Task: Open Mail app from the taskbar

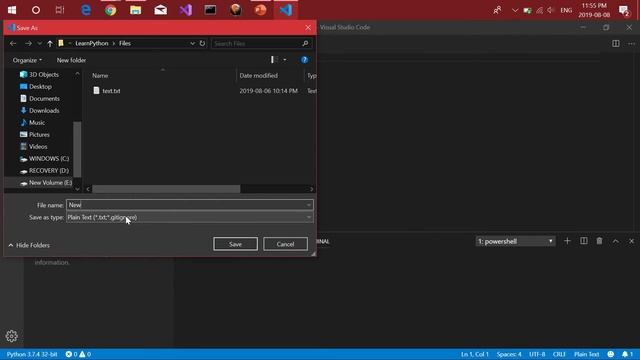Action: pyautogui.click(x=160, y=10)
